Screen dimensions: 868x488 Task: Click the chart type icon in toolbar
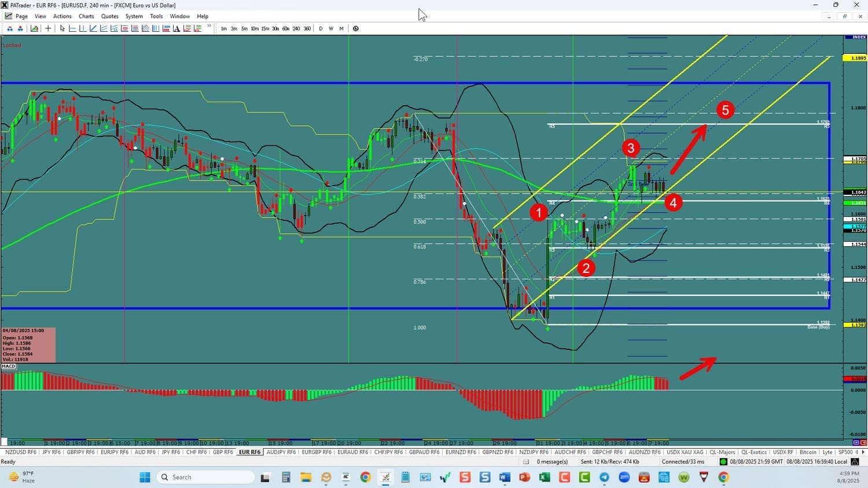pos(35,28)
